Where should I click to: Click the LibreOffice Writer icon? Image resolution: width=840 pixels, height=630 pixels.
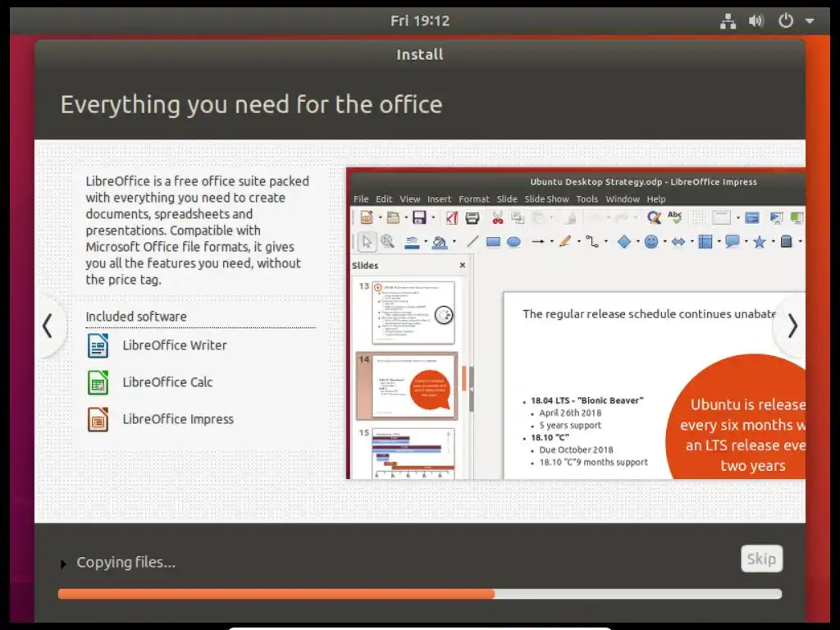point(98,345)
